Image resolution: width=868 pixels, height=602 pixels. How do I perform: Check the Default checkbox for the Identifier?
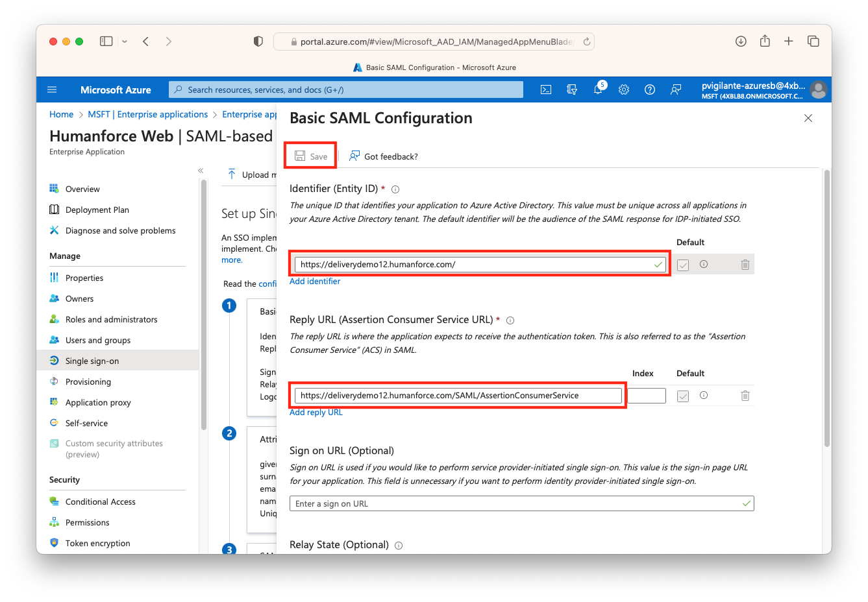(682, 264)
